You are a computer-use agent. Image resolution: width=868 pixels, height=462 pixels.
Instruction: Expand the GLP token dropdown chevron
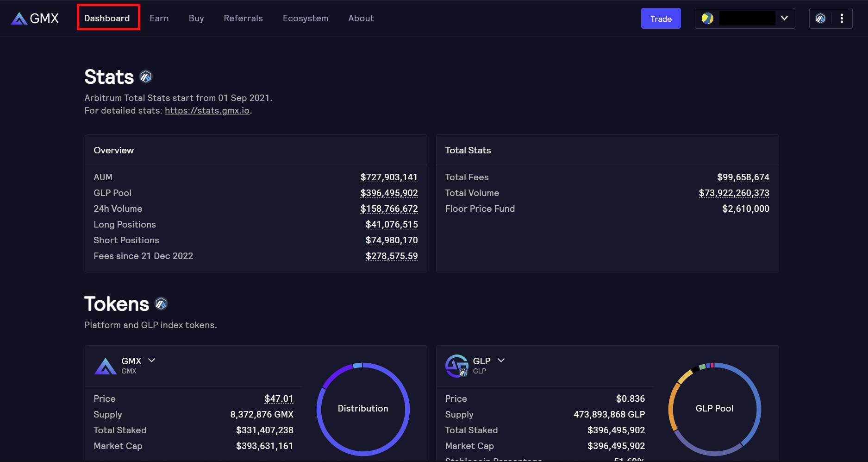coord(501,361)
